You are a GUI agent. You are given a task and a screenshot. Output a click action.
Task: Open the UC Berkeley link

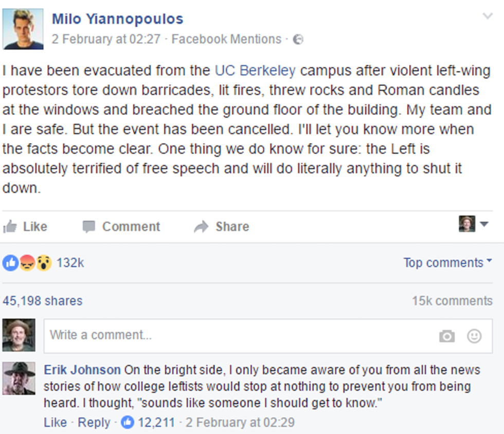tap(255, 70)
